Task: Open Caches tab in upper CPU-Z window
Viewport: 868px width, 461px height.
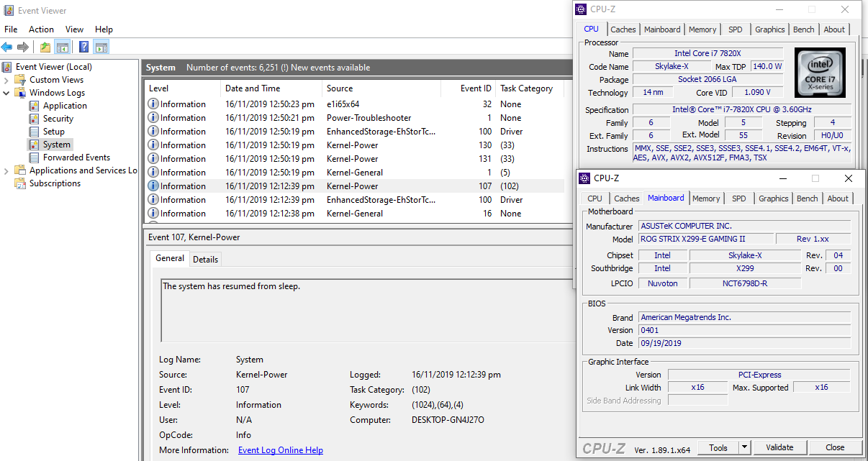Action: point(623,29)
